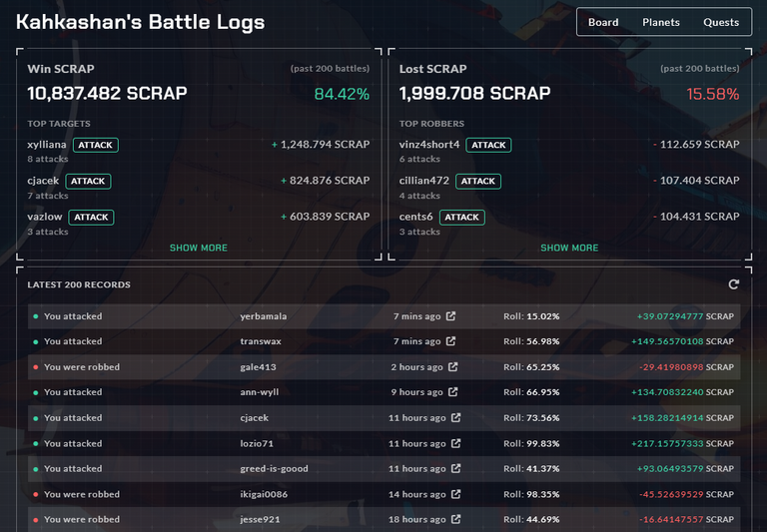Expand Top Targets with Show More
767x532 pixels.
tap(198, 248)
